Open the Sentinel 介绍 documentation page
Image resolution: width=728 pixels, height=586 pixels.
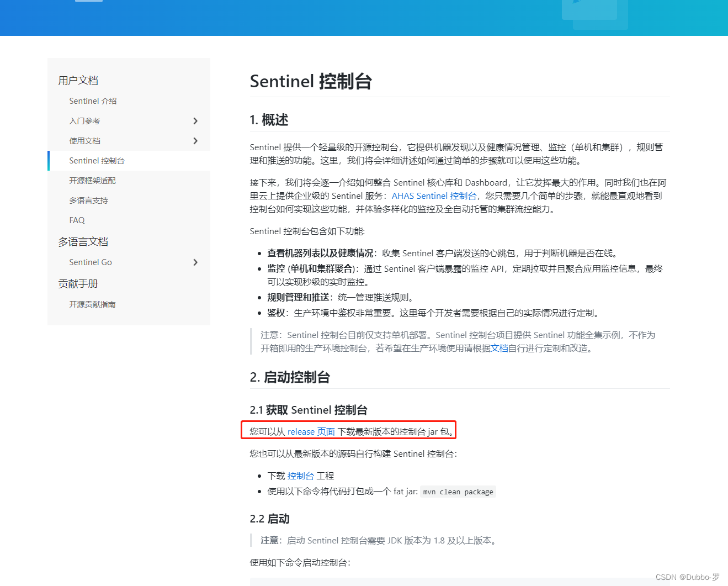93,101
